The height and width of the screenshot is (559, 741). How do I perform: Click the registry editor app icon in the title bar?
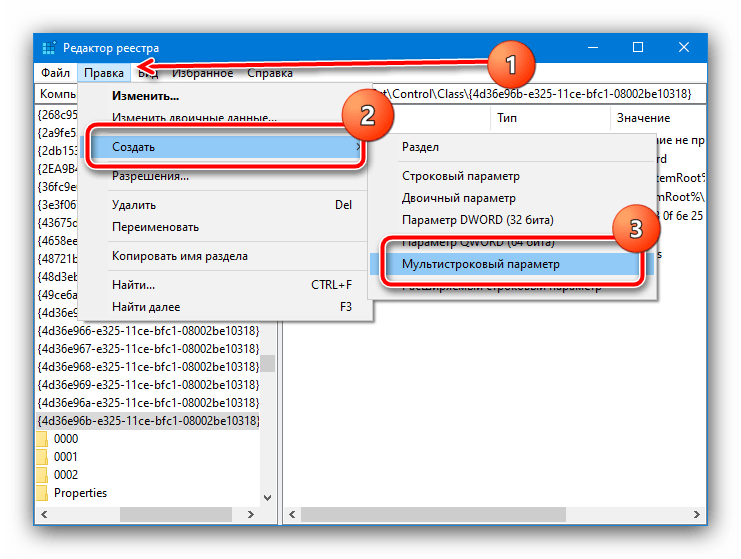pos(49,48)
